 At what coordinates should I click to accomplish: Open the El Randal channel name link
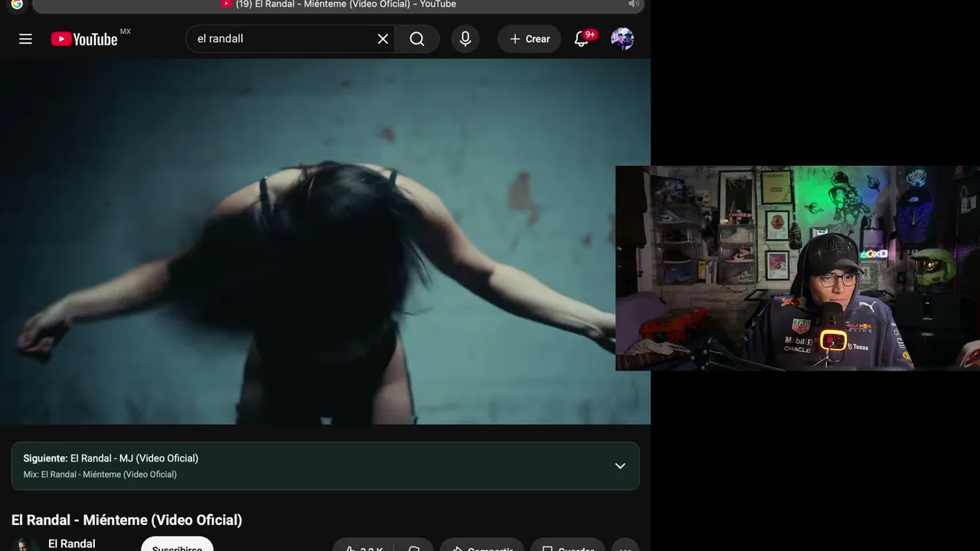pos(72,543)
